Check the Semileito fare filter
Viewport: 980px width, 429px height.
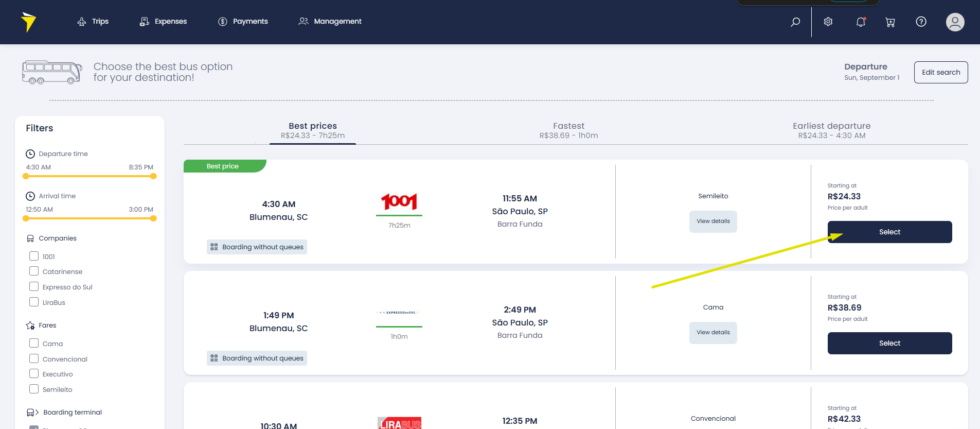click(x=34, y=389)
